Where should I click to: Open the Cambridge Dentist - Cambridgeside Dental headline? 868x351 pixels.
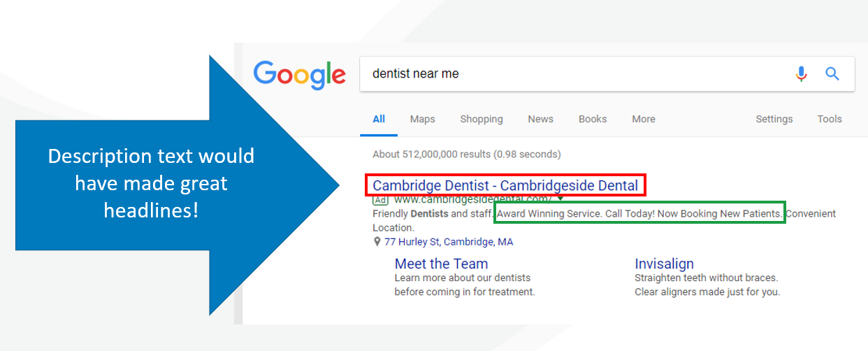pos(505,185)
